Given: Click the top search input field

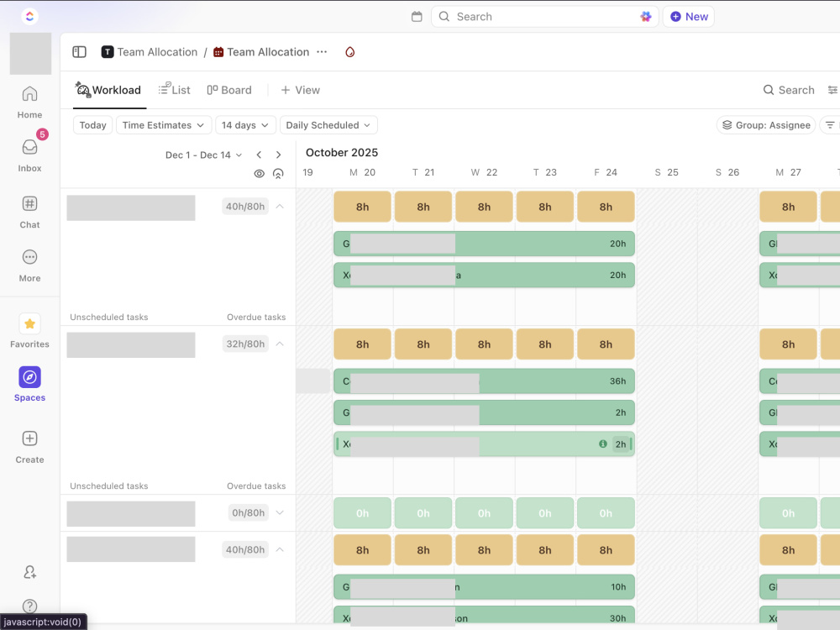Looking at the screenshot, I should [545, 17].
